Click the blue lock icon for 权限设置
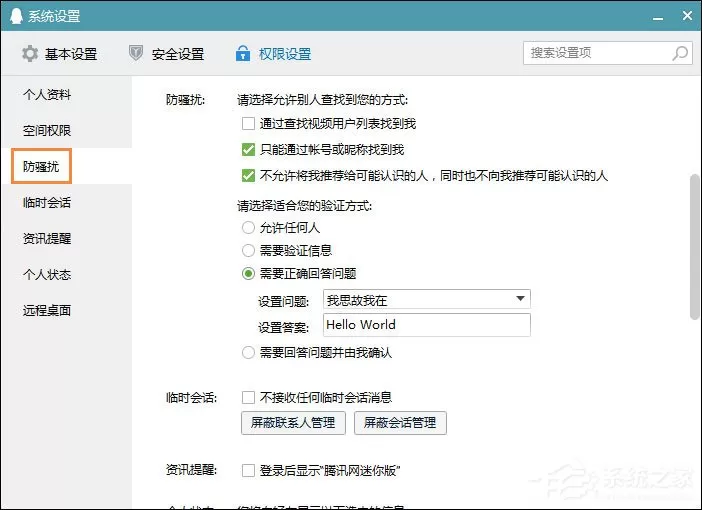The width and height of the screenshot is (702, 510). 243,53
